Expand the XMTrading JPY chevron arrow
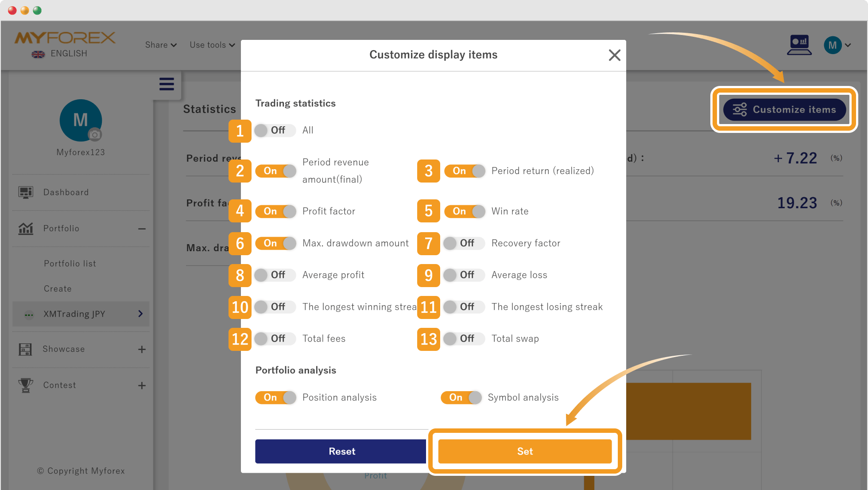Viewport: 868px width, 490px height. coord(140,314)
